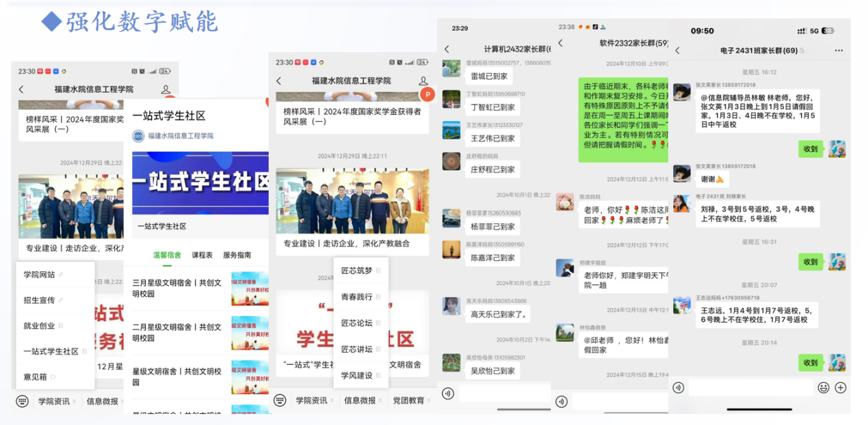Open 学院资讯 menu in third phone screen
This screenshot has height=425, width=868.
coord(315,400)
